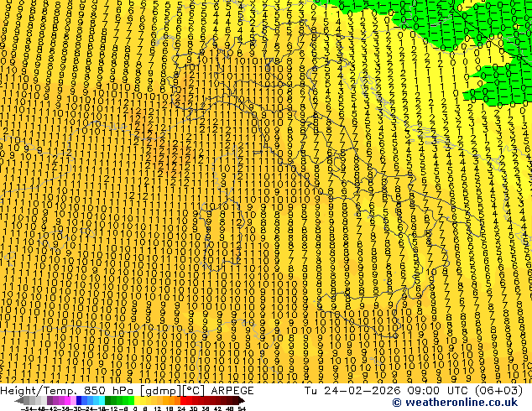The width and height of the screenshot is (532, 411).
Task: Click the magenta swatch in the color scale
Action: (67, 400)
